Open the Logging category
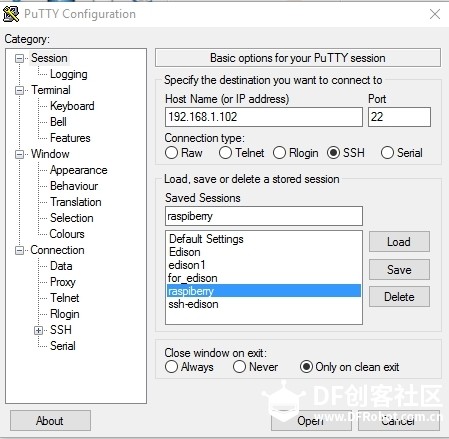This screenshot has height=439, width=449. 69,74
